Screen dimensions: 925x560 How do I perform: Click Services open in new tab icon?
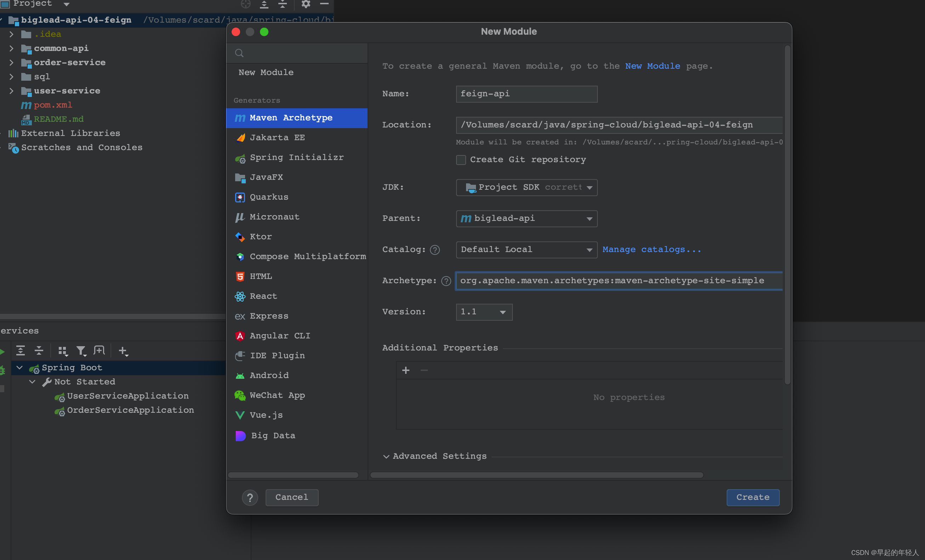99,351
